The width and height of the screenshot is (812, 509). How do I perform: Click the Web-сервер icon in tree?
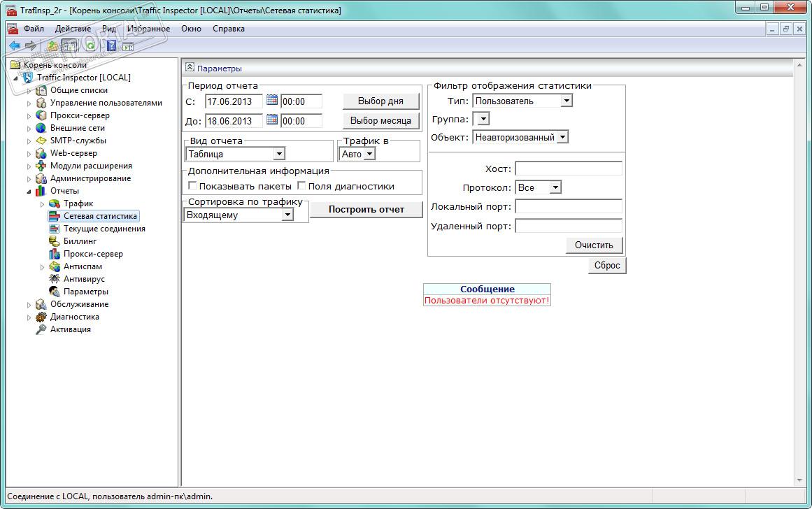[41, 153]
